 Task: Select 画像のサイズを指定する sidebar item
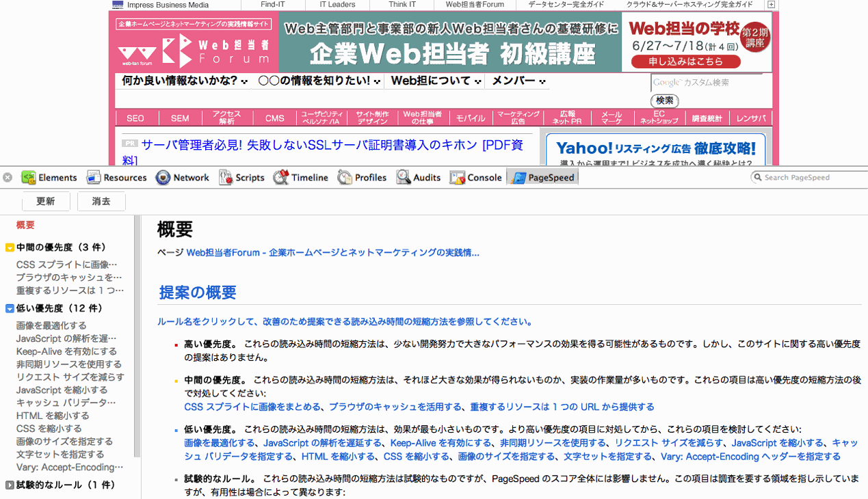coord(64,442)
